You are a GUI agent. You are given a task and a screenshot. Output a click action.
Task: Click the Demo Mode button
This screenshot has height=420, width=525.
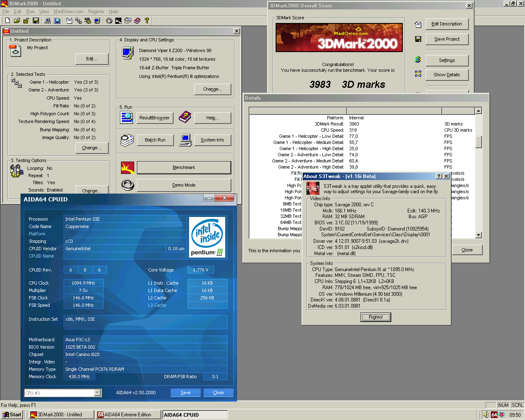pos(184,185)
